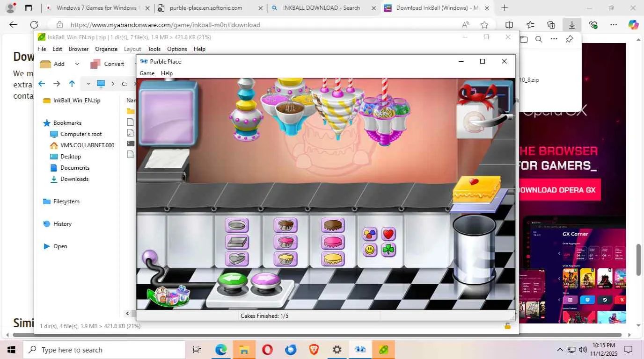Click the DOWNLOAD OPERA GX ad button

click(559, 190)
